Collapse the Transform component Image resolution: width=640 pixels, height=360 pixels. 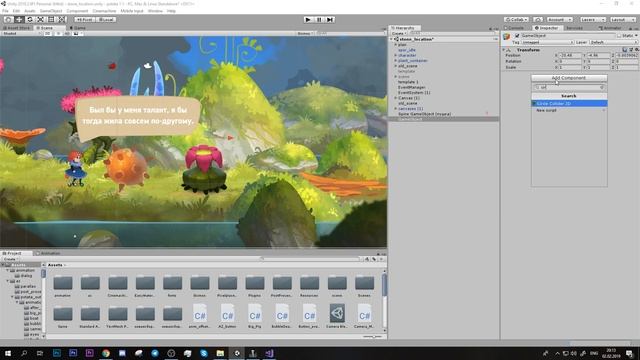point(504,49)
